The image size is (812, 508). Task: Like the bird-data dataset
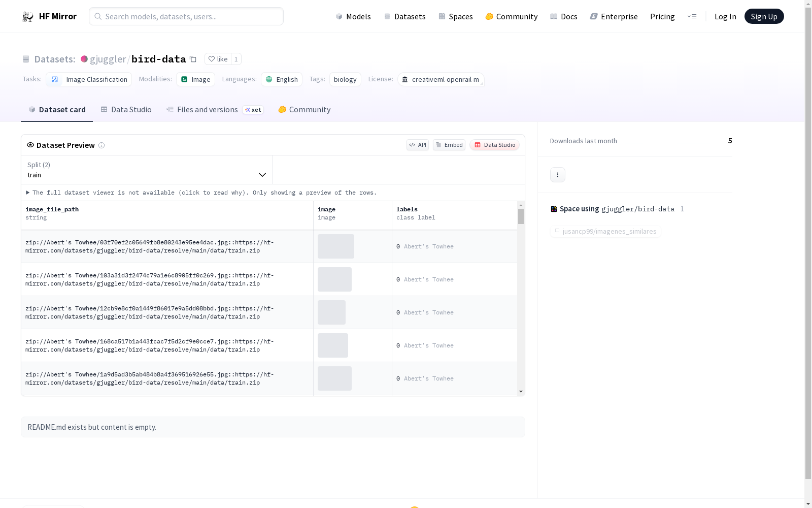tap(218, 59)
